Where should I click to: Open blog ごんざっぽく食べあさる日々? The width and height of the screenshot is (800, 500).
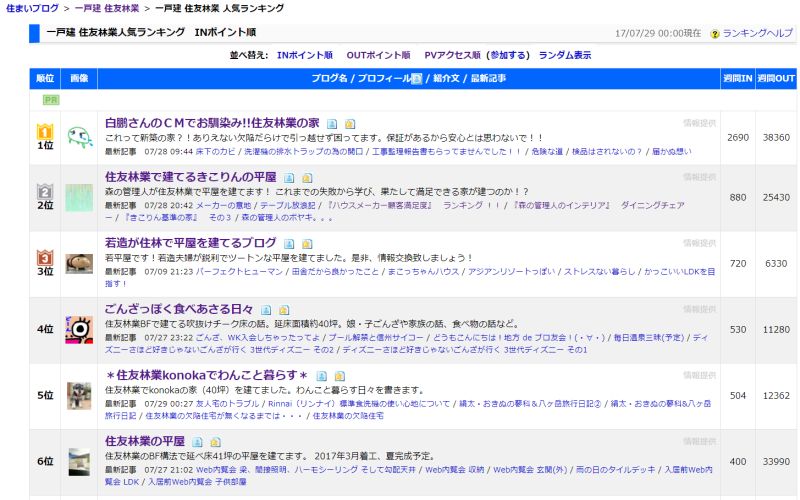pyautogui.click(x=179, y=309)
